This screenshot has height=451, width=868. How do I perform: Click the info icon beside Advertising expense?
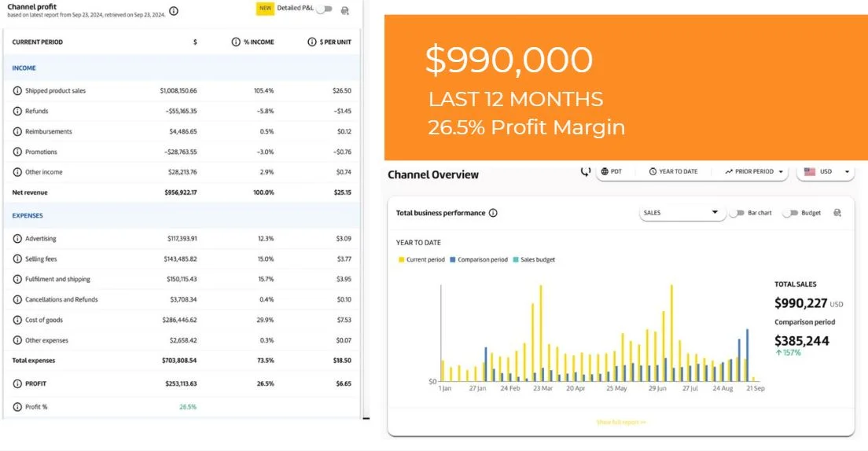[x=17, y=239]
